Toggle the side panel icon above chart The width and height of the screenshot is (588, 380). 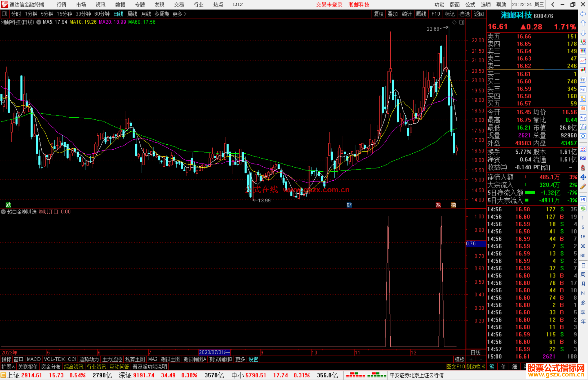[462, 22]
